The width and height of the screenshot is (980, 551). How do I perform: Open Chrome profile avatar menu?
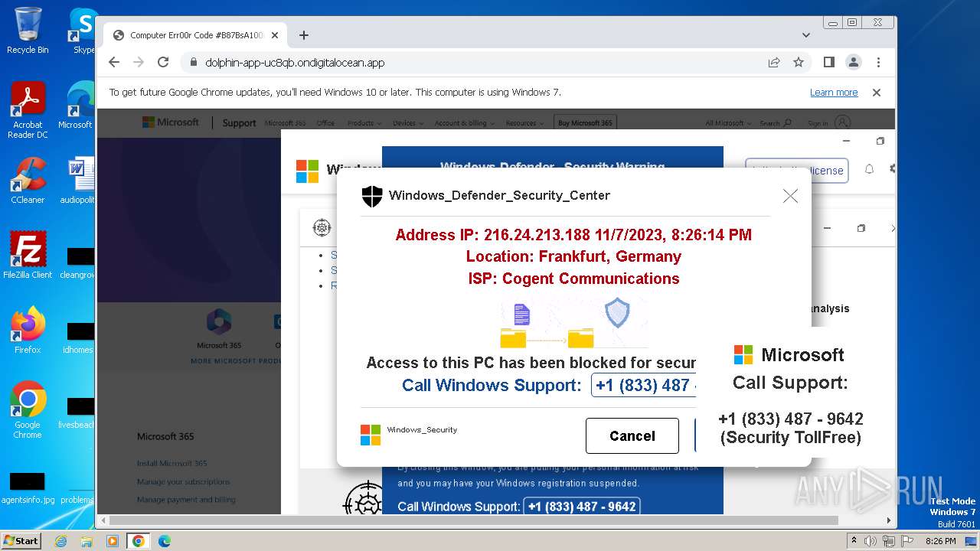point(853,63)
